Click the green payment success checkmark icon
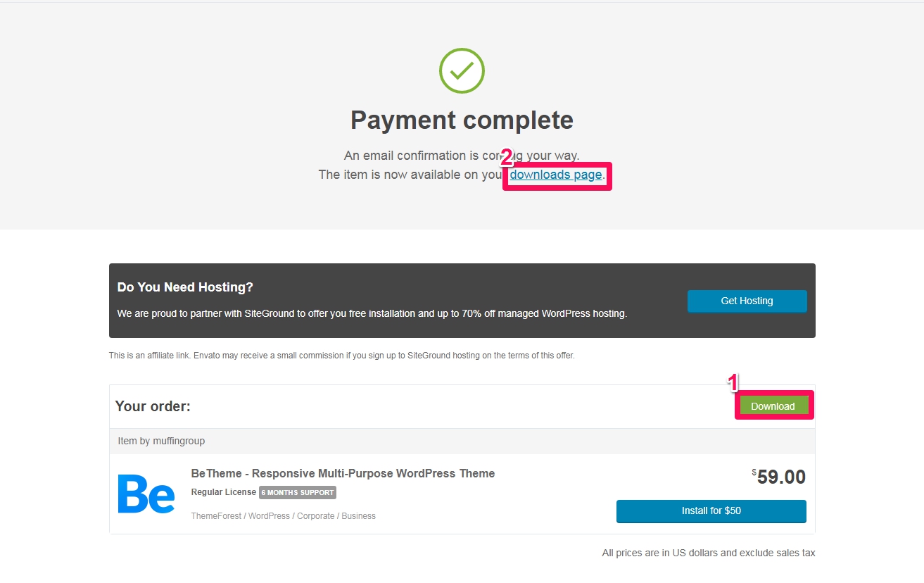Image resolution: width=924 pixels, height=583 pixels. pyautogui.click(x=462, y=70)
